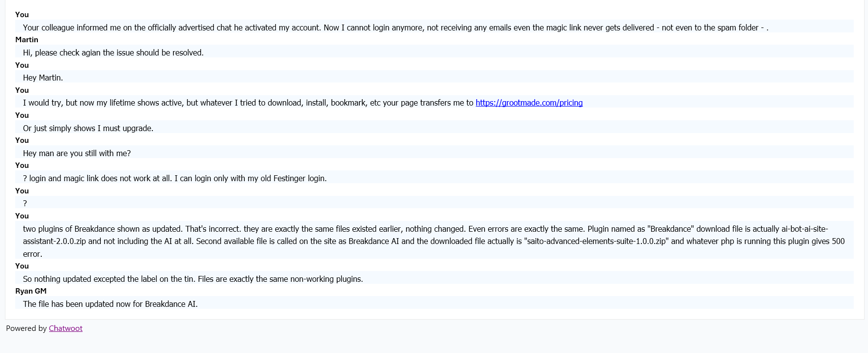Viewport: 868px width, 353px height.
Task: Click the lone question mark message
Action: point(25,203)
